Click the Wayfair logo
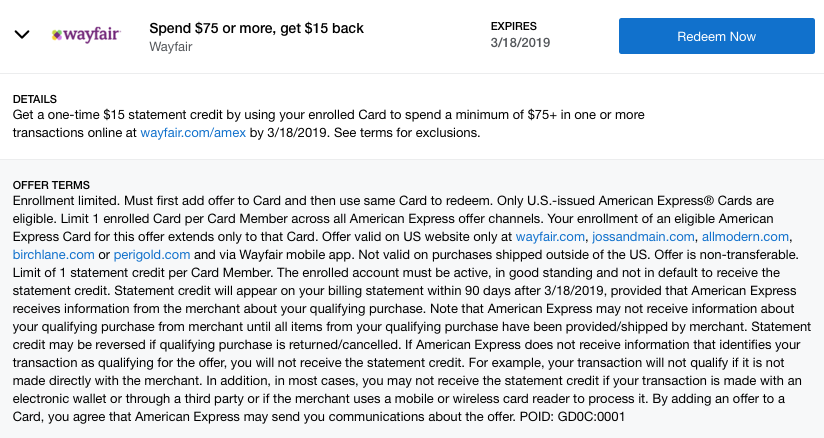The image size is (824, 438). pyautogui.click(x=85, y=35)
